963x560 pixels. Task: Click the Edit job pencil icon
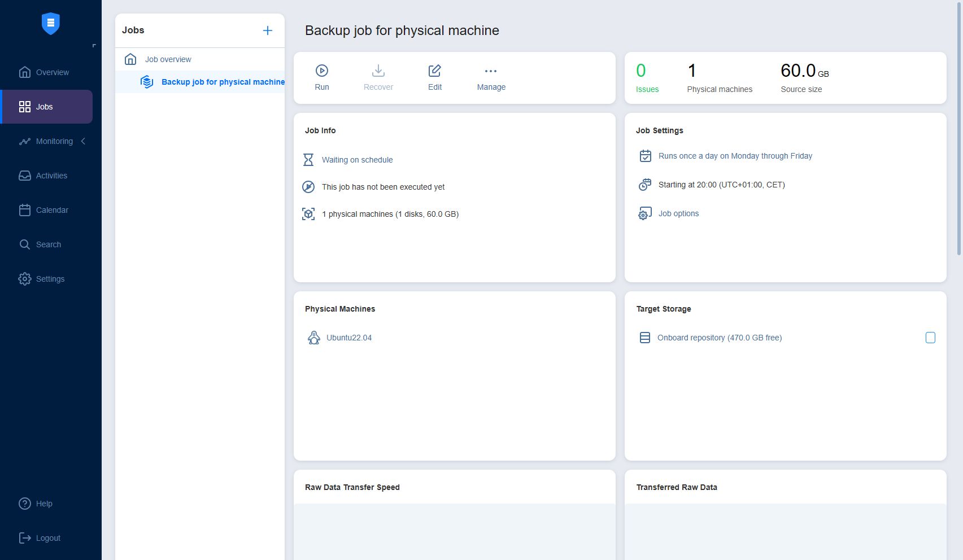click(434, 71)
